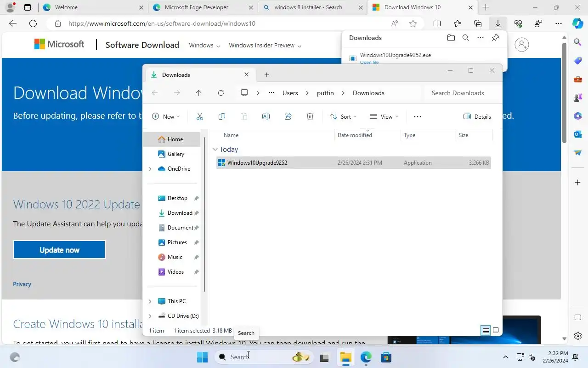
Task: Switch to windows 8 installer - Search tab
Action: (x=312, y=7)
